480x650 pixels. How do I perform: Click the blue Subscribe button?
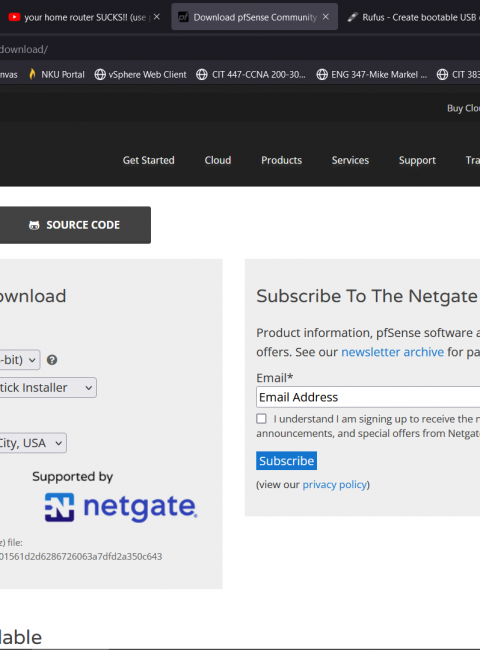(x=286, y=461)
